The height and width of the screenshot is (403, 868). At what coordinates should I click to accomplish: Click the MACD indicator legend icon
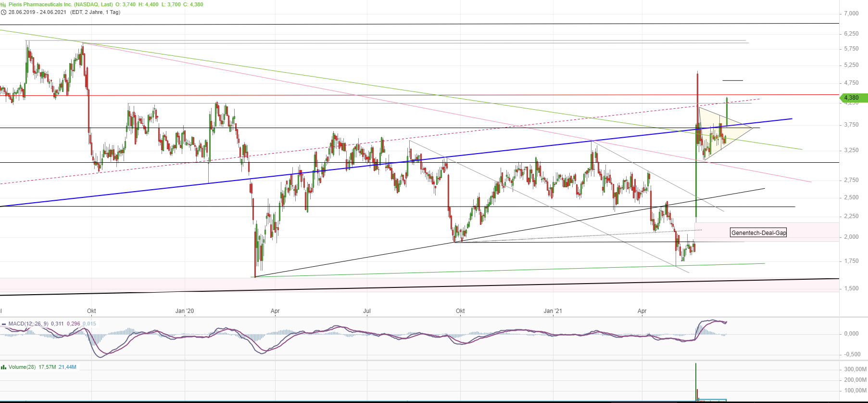click(4, 324)
